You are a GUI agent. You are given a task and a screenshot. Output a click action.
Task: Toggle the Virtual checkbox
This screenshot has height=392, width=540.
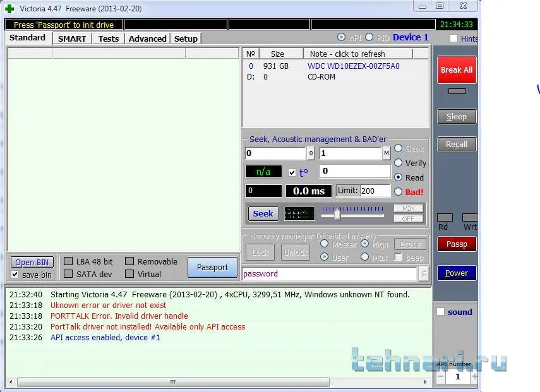[129, 273]
